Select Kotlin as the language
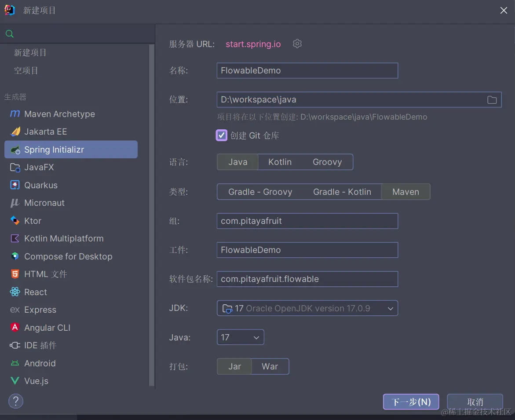The height and width of the screenshot is (420, 515). coord(280,162)
